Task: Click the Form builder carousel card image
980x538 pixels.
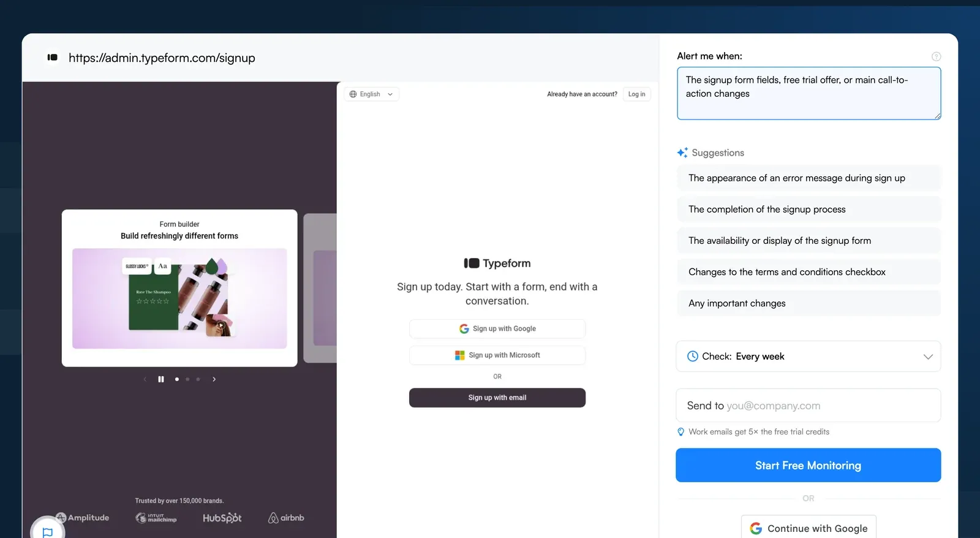Action: [x=179, y=298]
